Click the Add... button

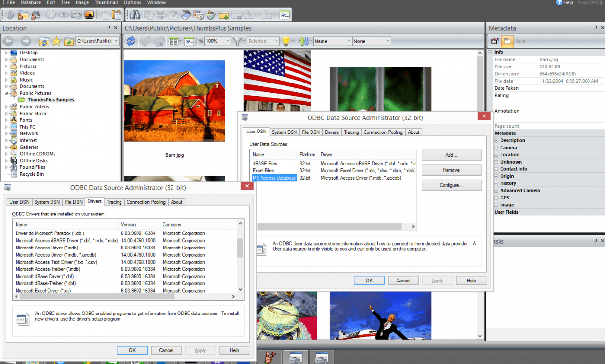451,155
